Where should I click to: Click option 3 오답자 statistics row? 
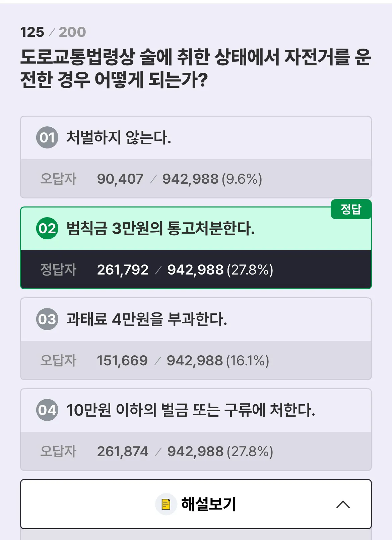pyautogui.click(x=196, y=360)
